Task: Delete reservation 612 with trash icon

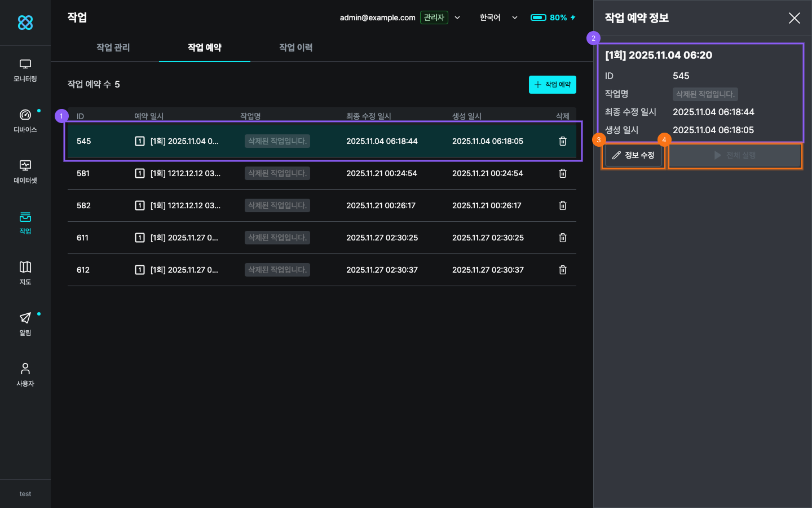Action: click(x=562, y=270)
